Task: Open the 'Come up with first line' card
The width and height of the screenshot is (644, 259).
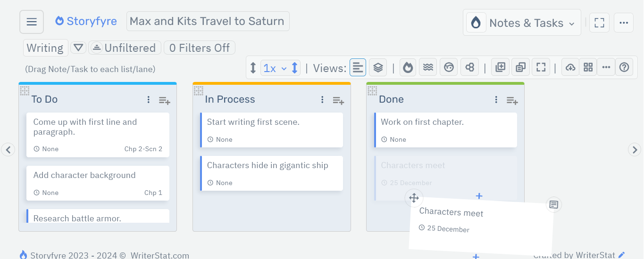Action: [98, 135]
